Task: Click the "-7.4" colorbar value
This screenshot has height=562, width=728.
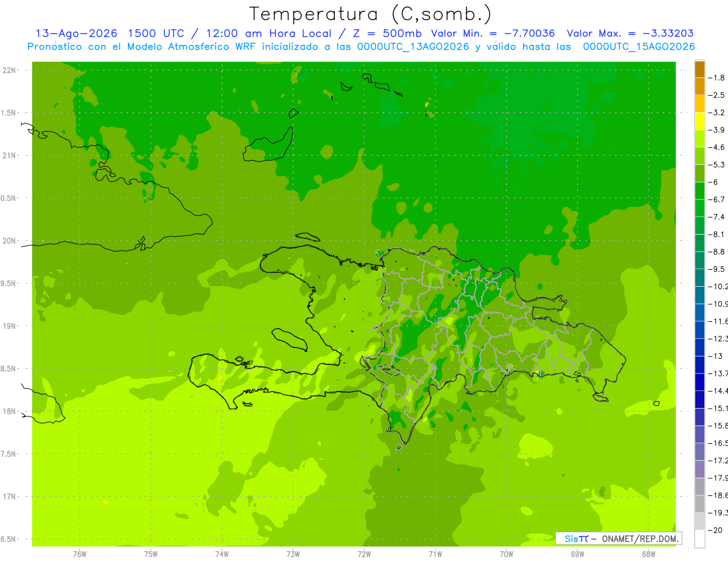Action: pyautogui.click(x=717, y=216)
